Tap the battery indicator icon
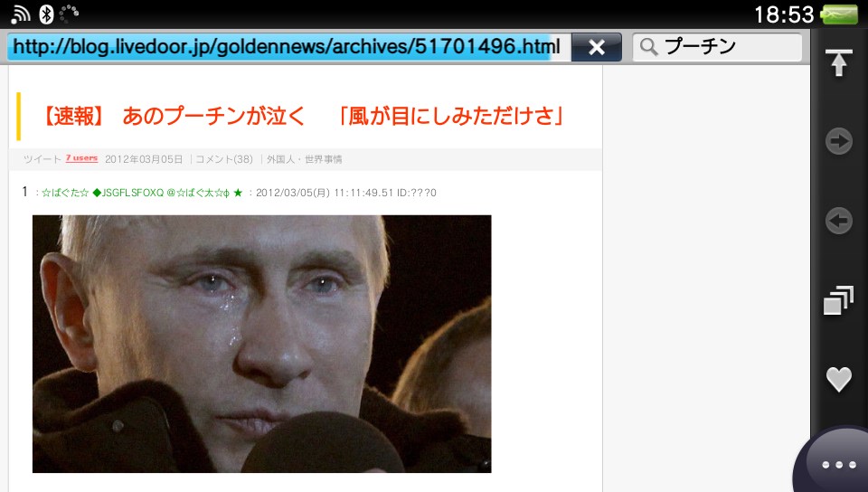This screenshot has height=492, width=868. tap(839, 14)
